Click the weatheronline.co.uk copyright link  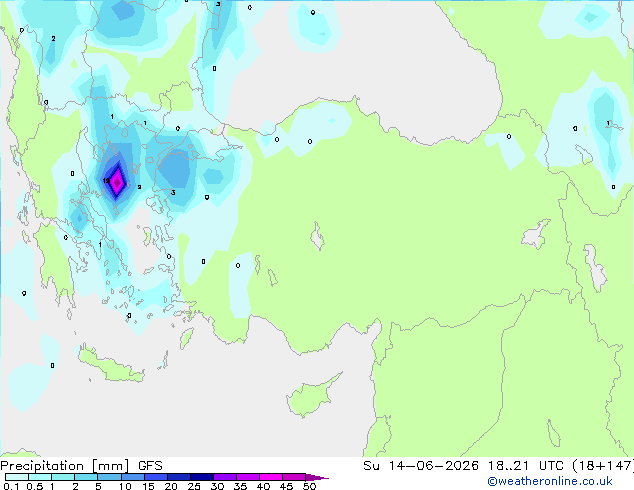(x=550, y=481)
